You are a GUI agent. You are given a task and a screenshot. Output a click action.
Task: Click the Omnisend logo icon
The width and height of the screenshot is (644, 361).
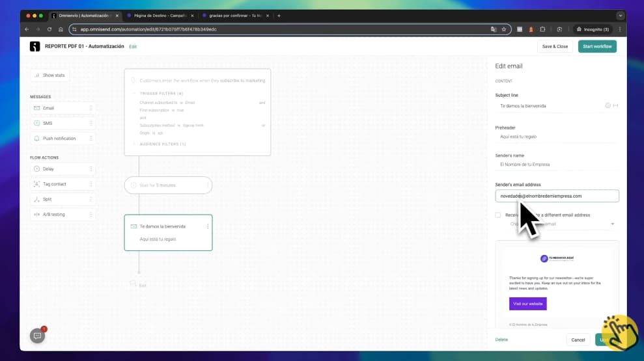(x=35, y=46)
